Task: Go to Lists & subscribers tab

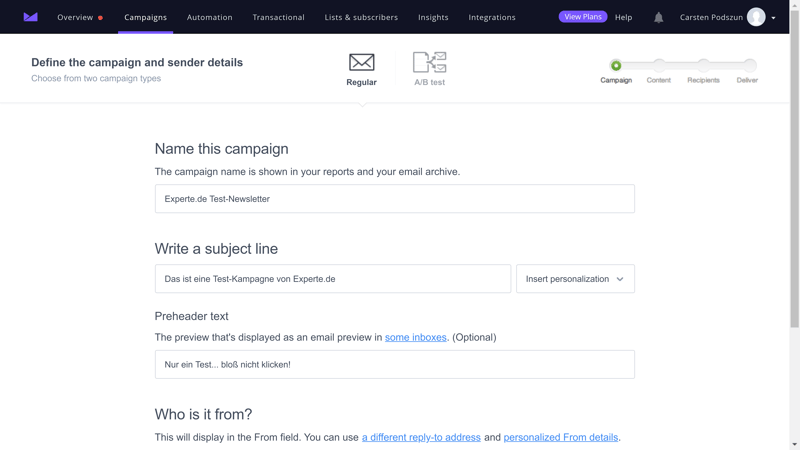Action: [x=361, y=17]
